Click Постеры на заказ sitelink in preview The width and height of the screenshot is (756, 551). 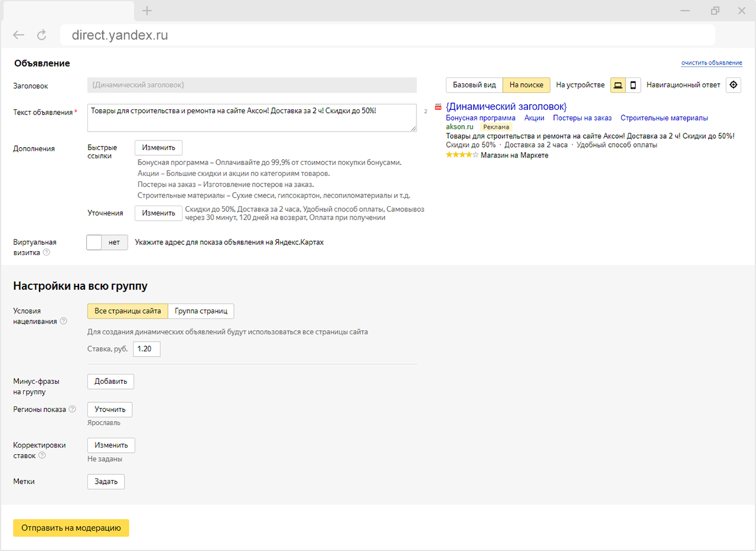point(582,118)
